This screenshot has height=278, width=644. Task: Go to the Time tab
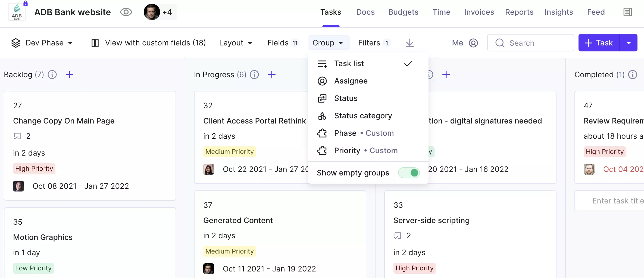[x=441, y=12]
